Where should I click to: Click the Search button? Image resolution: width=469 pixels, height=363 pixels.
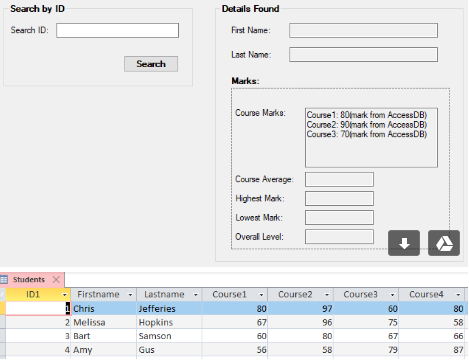[151, 64]
